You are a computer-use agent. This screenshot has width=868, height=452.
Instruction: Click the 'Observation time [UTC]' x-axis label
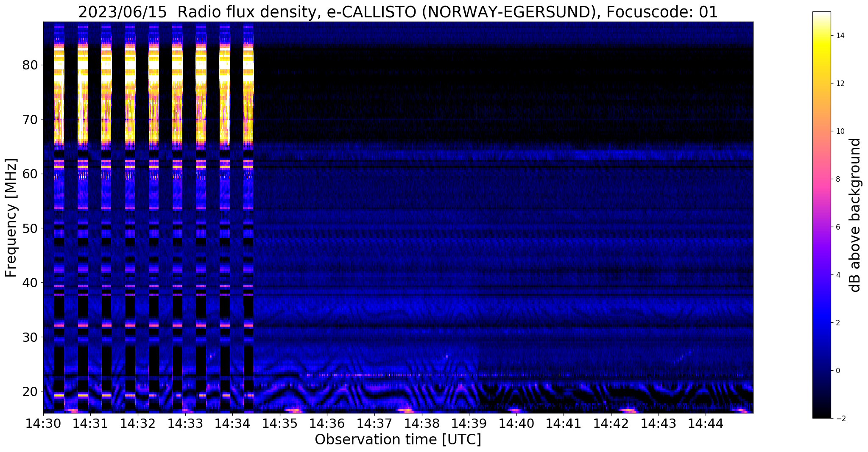pos(398,440)
